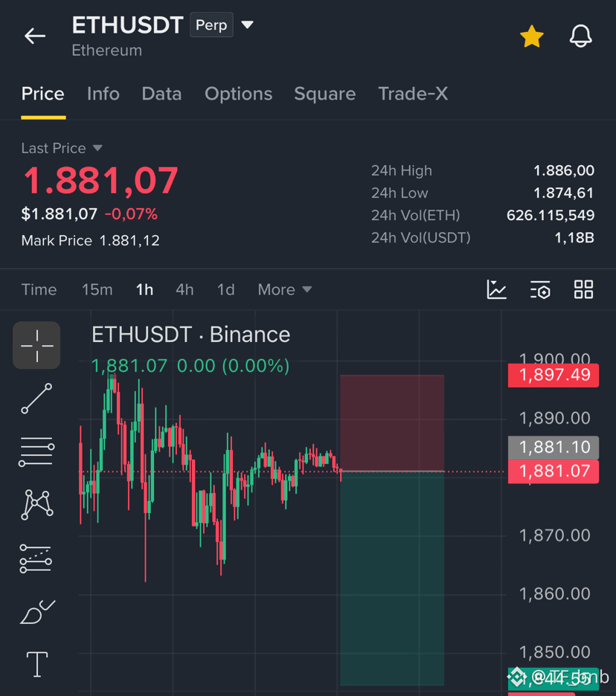
Task: Click the red 1,881.07 last price label
Action: 554,471
